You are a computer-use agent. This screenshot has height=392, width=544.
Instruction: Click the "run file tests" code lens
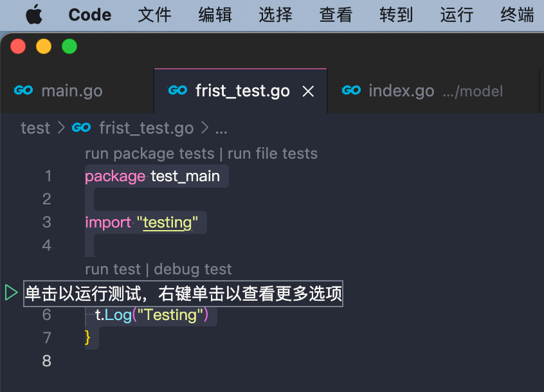click(x=273, y=154)
